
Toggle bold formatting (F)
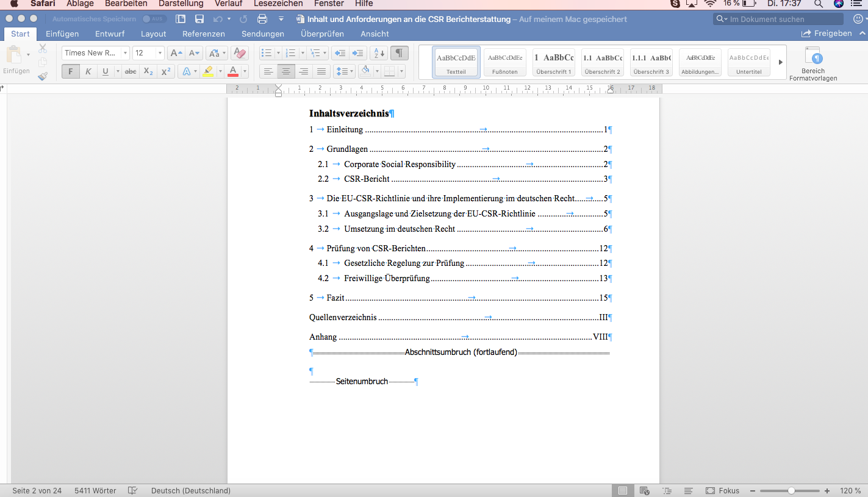click(x=70, y=71)
